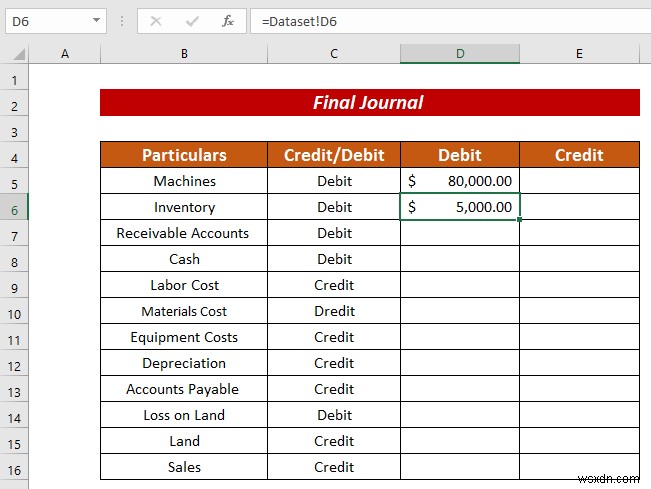
Task: Select the Materials Cost cell
Action: click(x=184, y=311)
